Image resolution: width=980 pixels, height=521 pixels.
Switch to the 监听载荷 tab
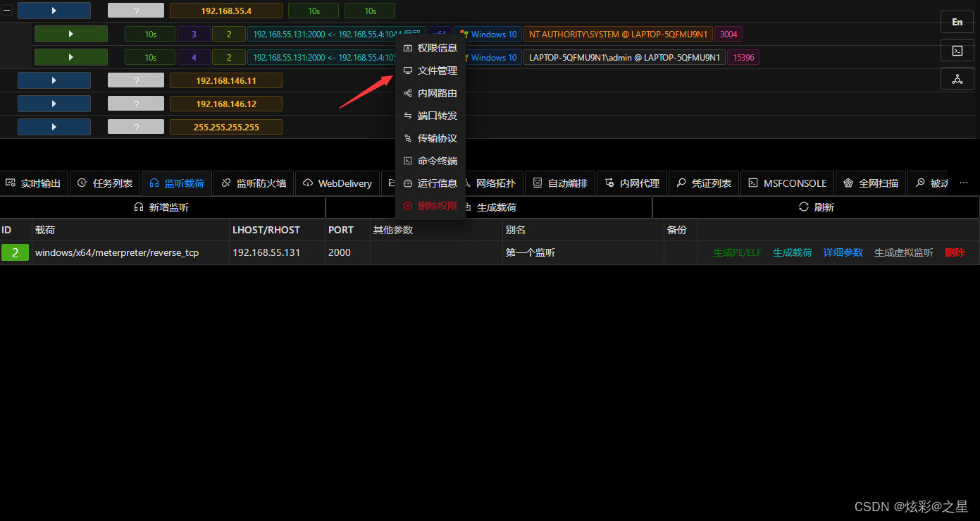pyautogui.click(x=177, y=183)
